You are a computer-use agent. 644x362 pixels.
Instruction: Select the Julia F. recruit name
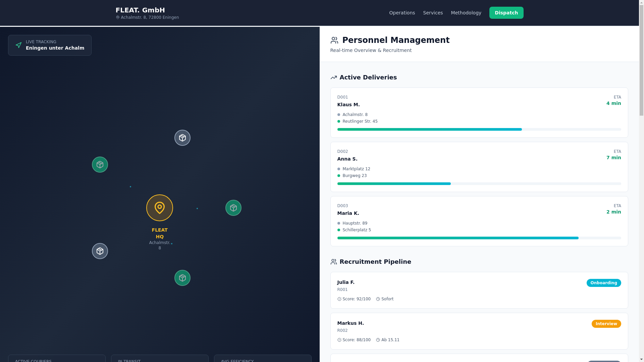[x=346, y=282]
